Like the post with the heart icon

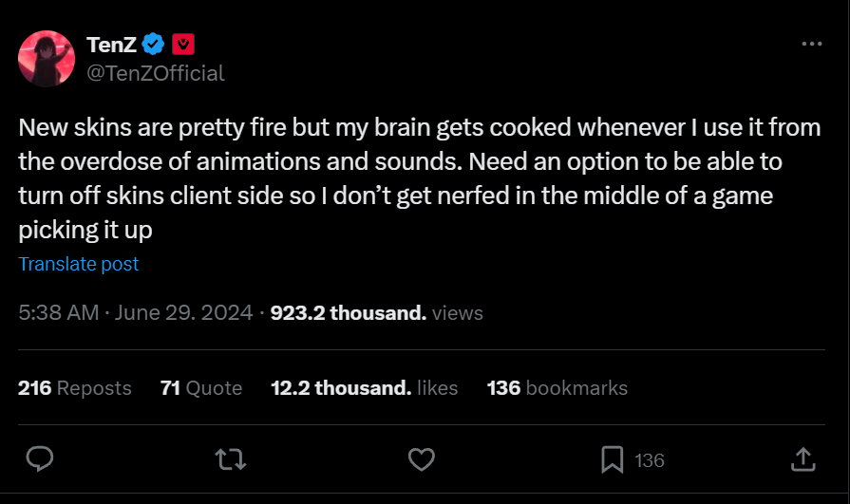[421, 460]
